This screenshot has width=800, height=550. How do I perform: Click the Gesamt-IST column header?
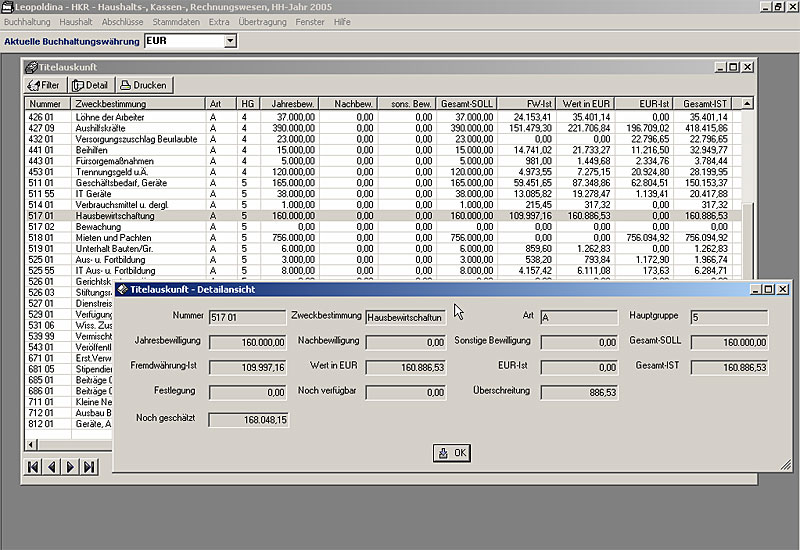point(703,104)
